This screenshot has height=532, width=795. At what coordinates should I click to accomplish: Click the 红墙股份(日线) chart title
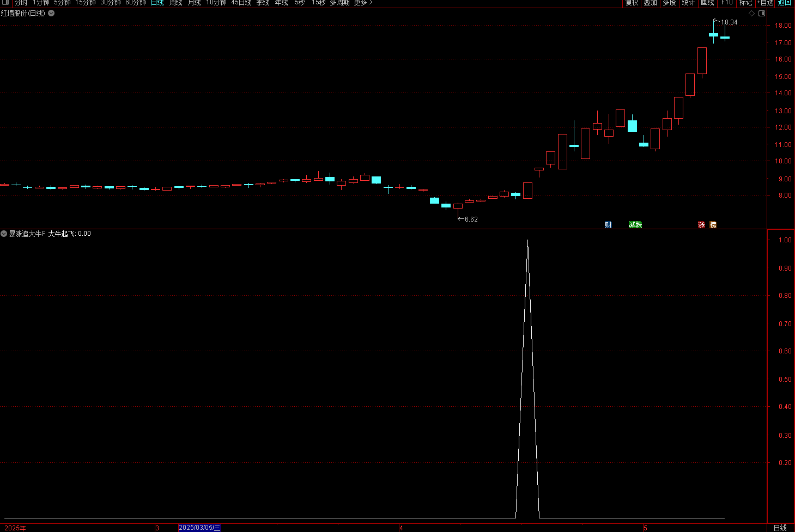click(x=23, y=13)
